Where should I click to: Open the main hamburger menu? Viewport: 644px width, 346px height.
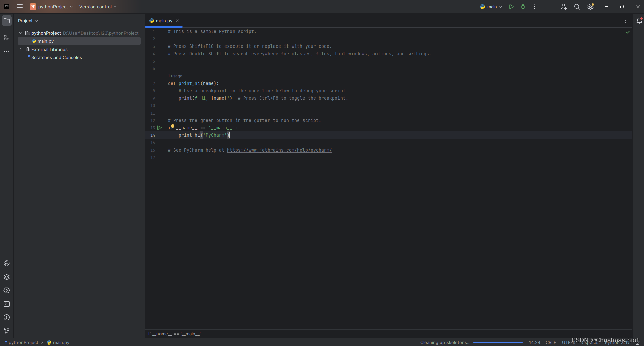pos(20,7)
